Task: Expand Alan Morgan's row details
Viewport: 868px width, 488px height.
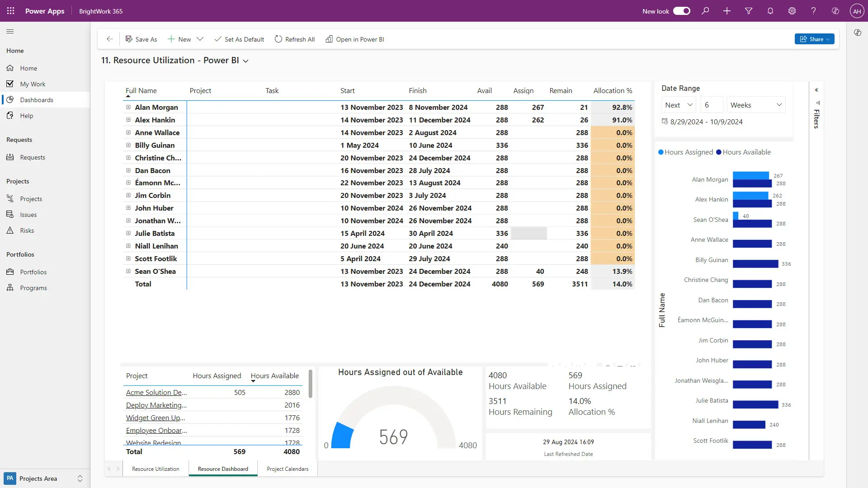Action: [x=128, y=107]
